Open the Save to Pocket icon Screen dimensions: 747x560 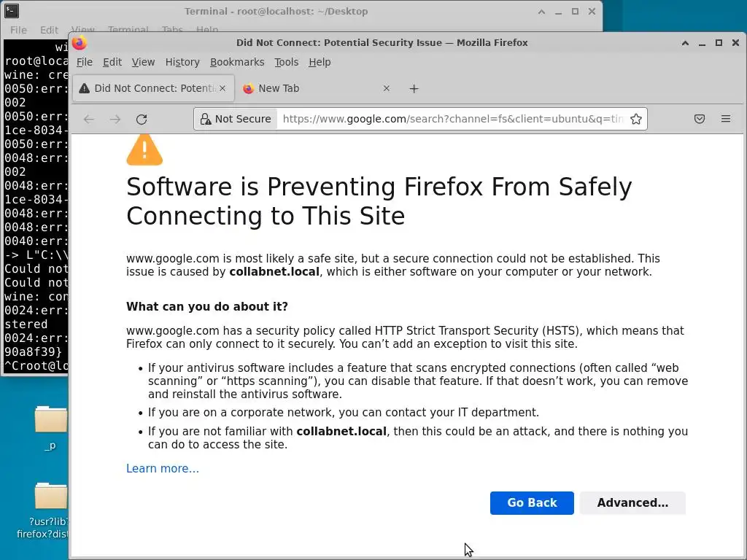tap(699, 119)
